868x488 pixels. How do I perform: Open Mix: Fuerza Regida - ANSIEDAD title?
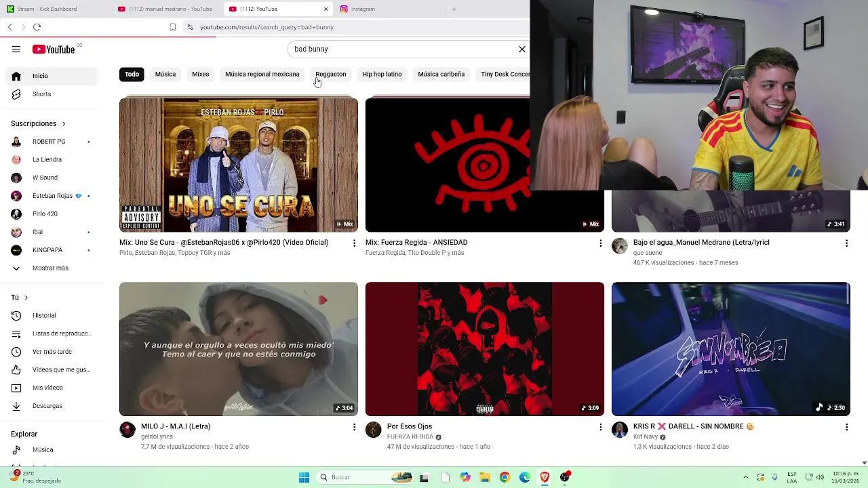tap(416, 242)
